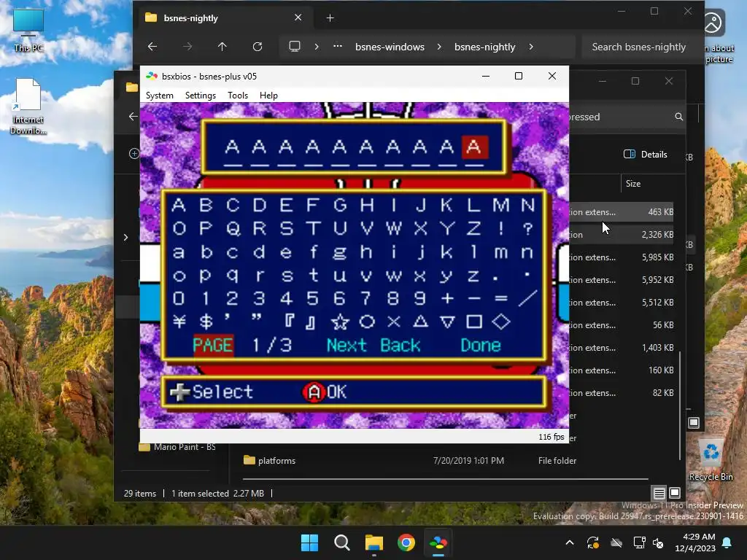Image resolution: width=747 pixels, height=560 pixels.
Task: Open the Windows Start menu
Action: coord(309,542)
